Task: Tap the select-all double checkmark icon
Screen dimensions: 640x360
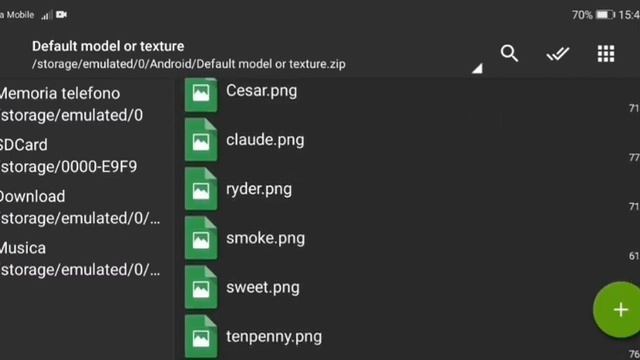Action: pos(558,53)
